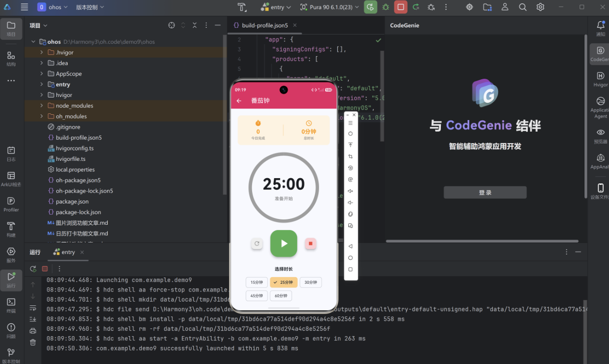
Task: Select the 25分钟 duration option
Action: [x=284, y=282]
